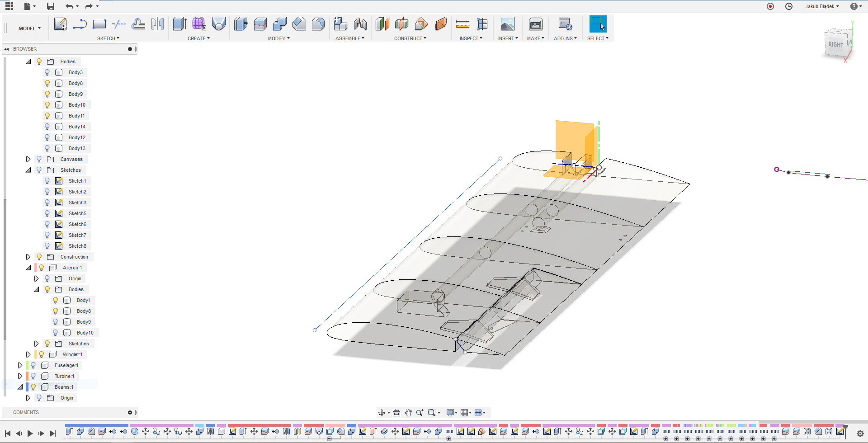868x443 pixels.
Task: Click the Offset Plane construct icon
Action: tap(382, 24)
